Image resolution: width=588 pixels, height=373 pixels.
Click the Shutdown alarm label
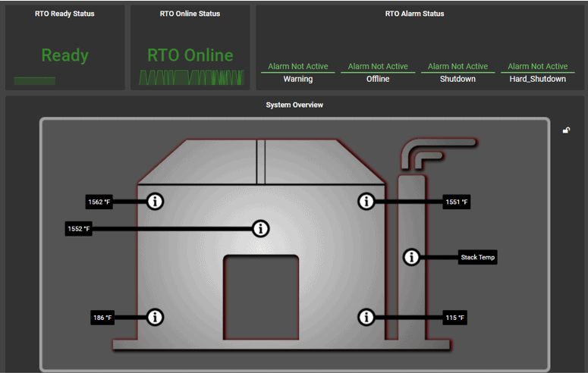[458, 79]
